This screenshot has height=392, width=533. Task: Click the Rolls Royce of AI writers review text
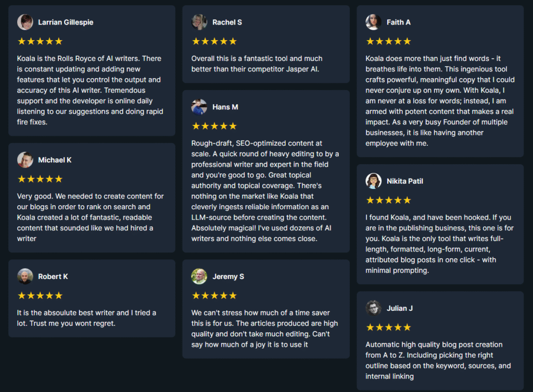(91, 90)
